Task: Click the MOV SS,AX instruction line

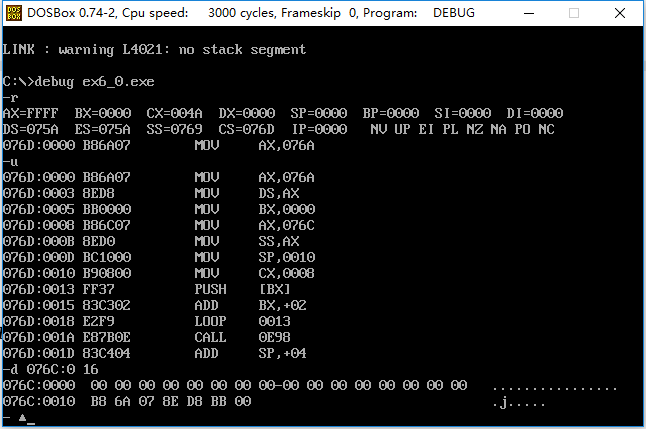Action: tap(151, 241)
